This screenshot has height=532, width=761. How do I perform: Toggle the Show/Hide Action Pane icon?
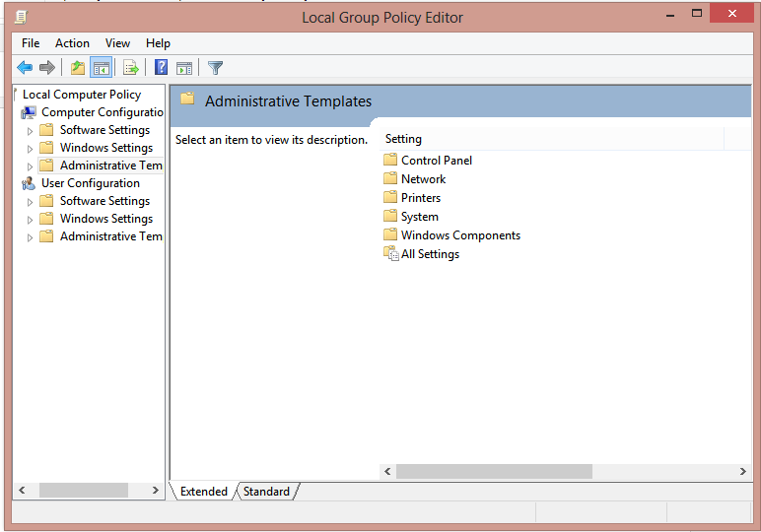(x=184, y=68)
